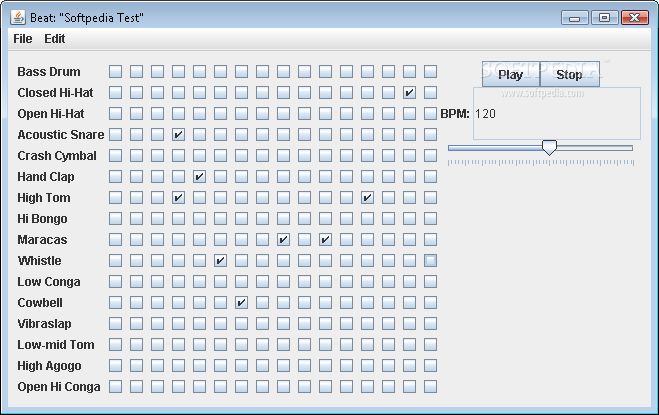Open the File menu

pos(23,39)
